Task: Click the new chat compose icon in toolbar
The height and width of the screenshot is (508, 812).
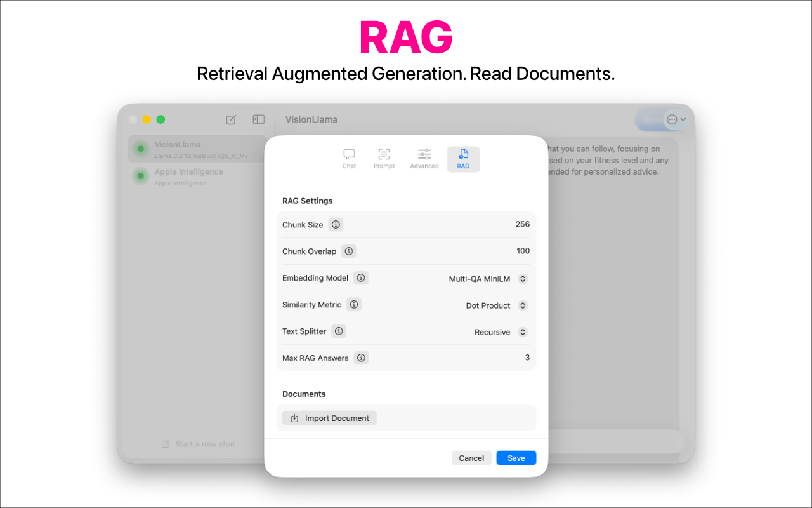Action: [x=232, y=119]
